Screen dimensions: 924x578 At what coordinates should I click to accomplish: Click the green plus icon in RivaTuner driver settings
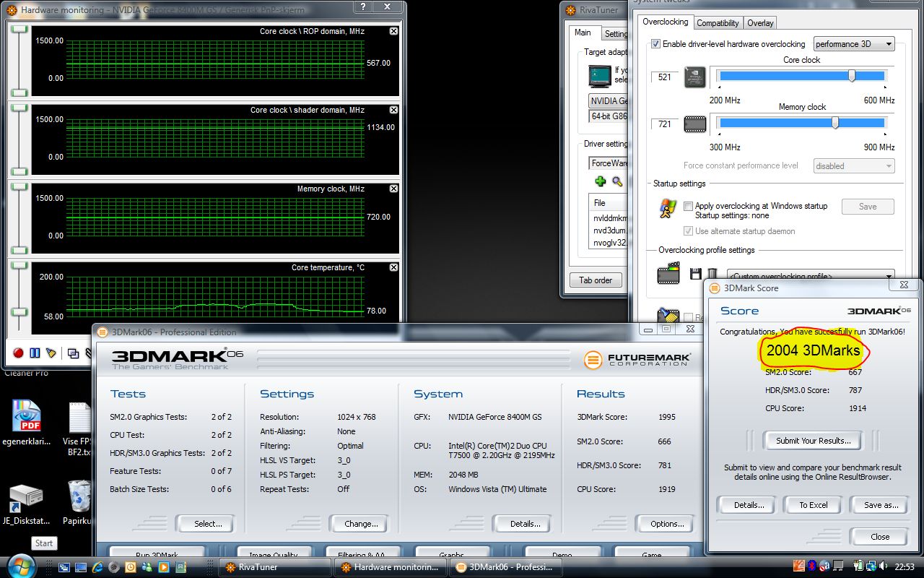tap(600, 181)
